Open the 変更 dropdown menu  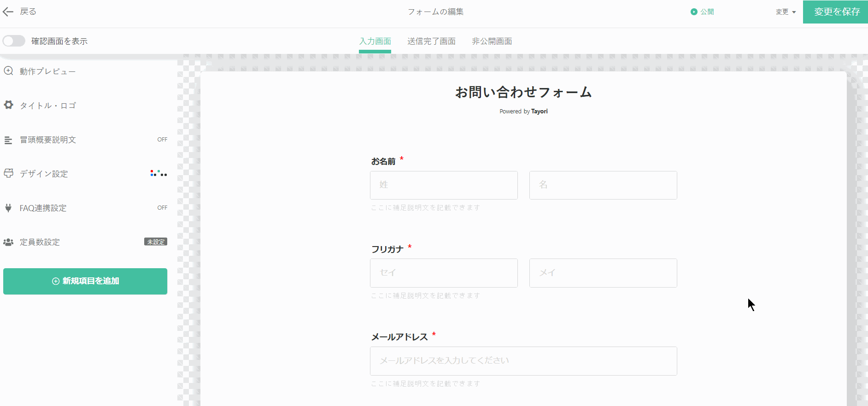(786, 12)
